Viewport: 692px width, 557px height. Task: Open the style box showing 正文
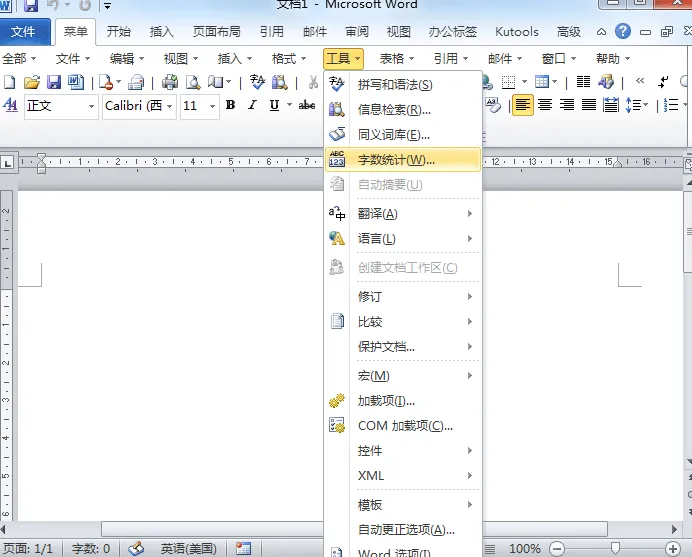click(61, 106)
